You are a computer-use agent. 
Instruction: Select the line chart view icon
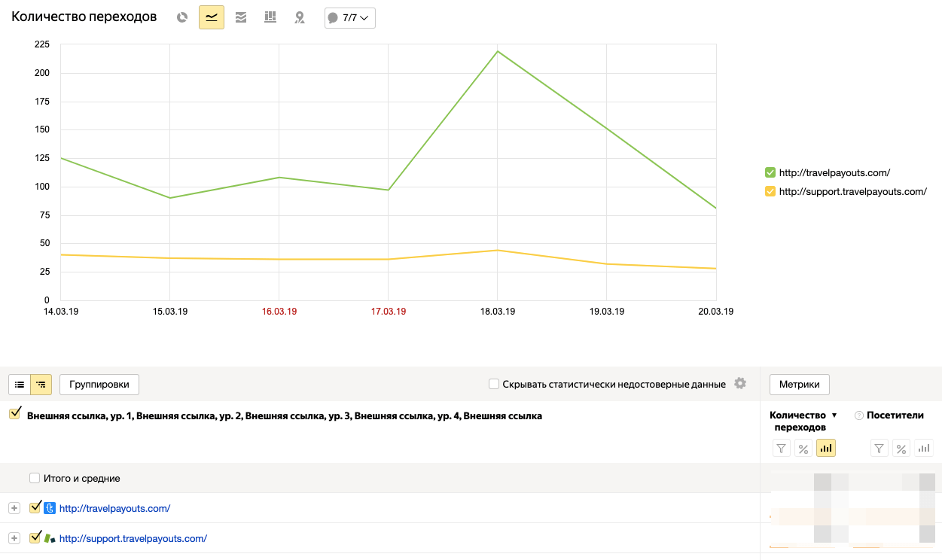[212, 17]
